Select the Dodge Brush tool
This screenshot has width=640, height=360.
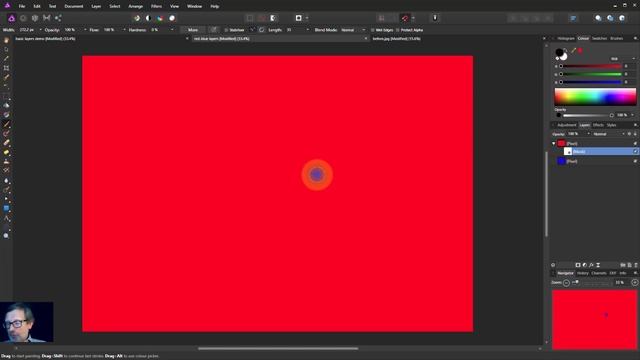point(6,152)
